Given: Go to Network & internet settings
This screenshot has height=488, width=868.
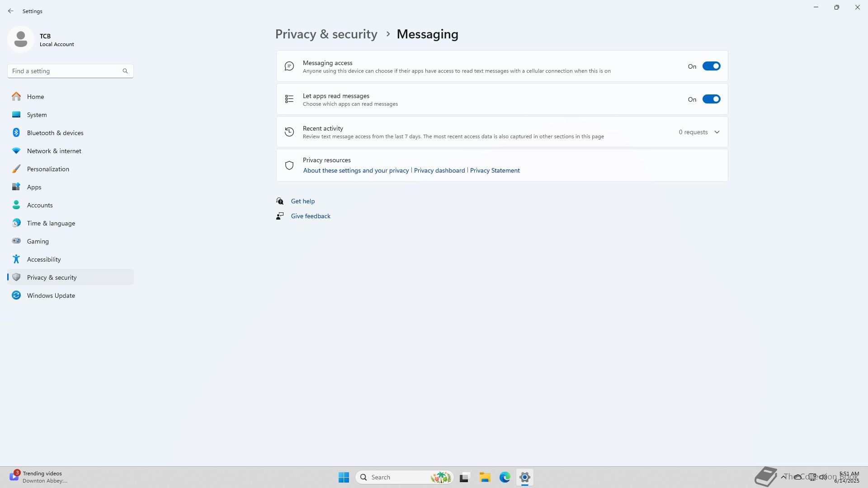Looking at the screenshot, I should click(x=54, y=151).
